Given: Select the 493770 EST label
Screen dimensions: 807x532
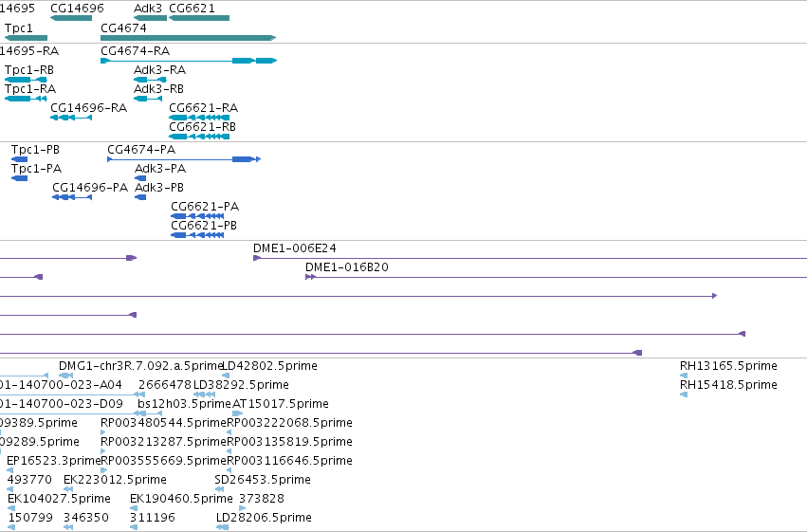Looking at the screenshot, I should pyautogui.click(x=29, y=480).
